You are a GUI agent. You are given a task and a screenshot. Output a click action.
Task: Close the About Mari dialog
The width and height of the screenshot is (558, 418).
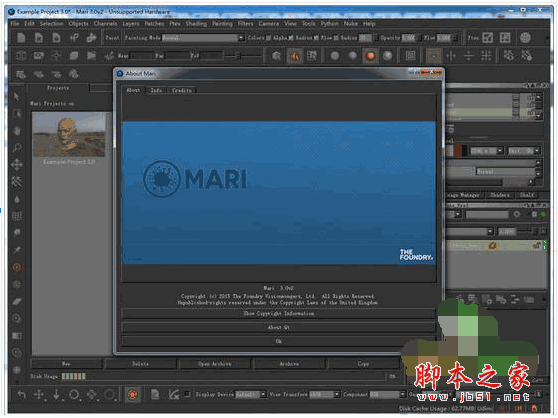click(431, 73)
